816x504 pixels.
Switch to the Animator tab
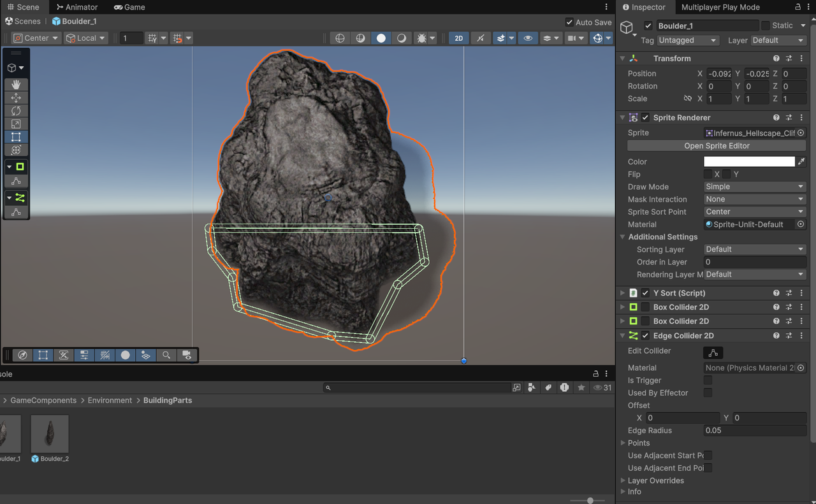(77, 7)
